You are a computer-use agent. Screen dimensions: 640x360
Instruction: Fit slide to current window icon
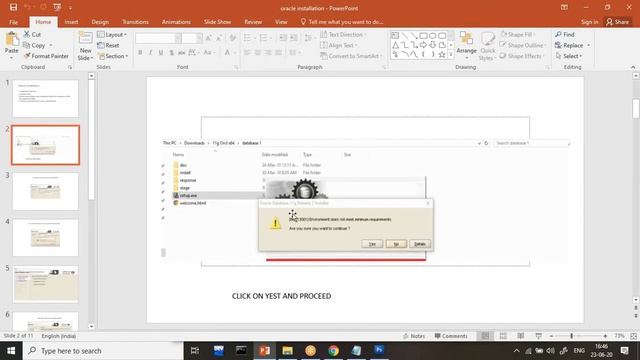[633, 336]
